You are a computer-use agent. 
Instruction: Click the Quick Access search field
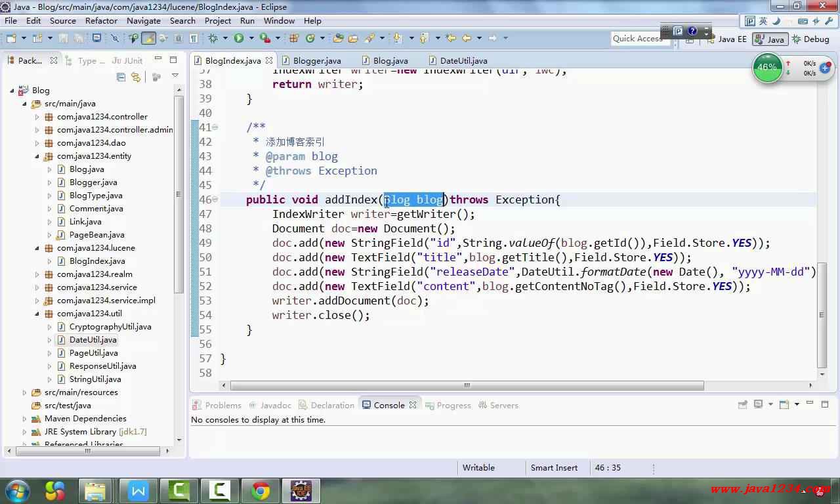pos(639,39)
